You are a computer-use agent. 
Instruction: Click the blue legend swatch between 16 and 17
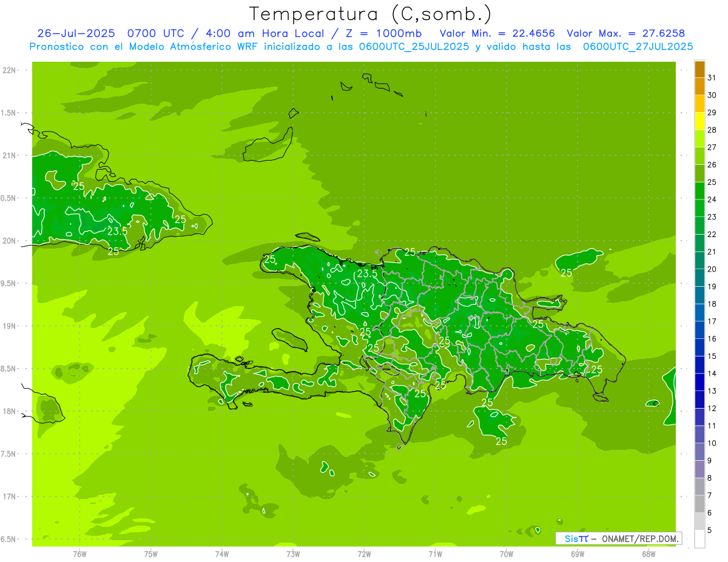(x=699, y=330)
